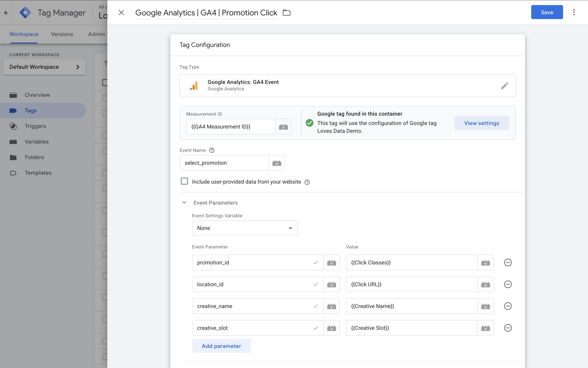588x368 pixels.
Task: Edit tag type with the pencil icon
Action: coord(504,86)
